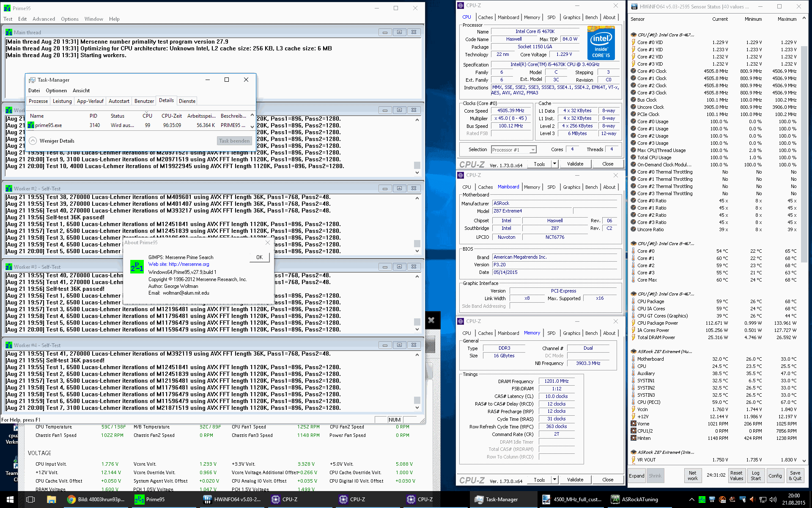Open the Advanced menu in Prime95
Viewport: 812px width, 508px height.
coord(44,19)
